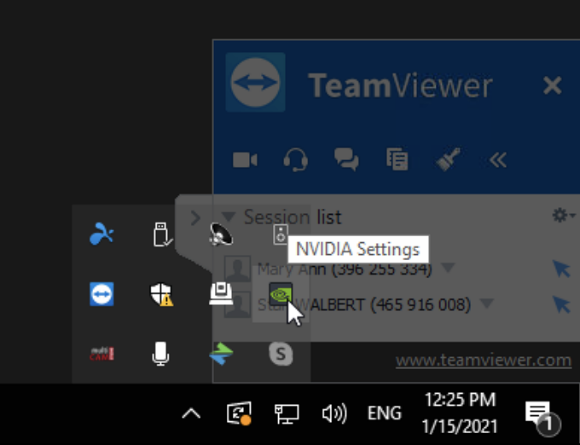The image size is (580, 445).
Task: Open the chat bubbles in TeamViewer
Action: tap(346, 159)
